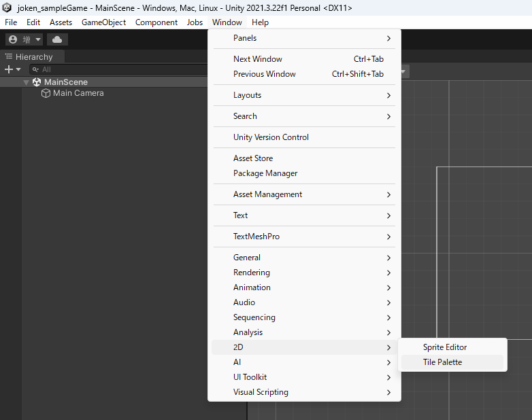
Task: Open the Assets menu
Action: (61, 22)
